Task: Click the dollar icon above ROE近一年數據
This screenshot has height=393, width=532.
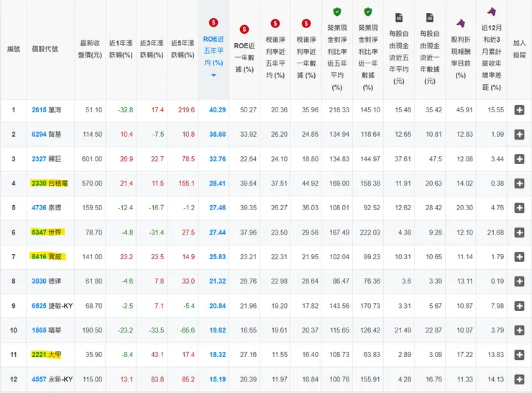Action: click(244, 30)
